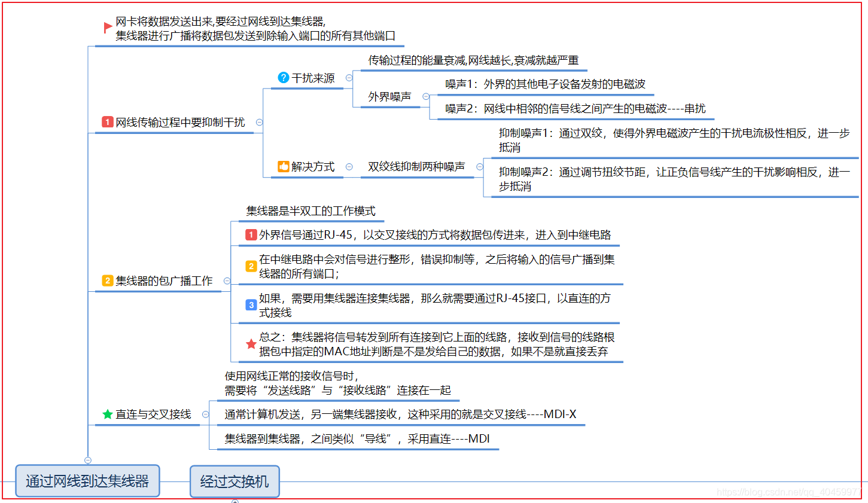Click the orange number 2 badge on 集线器的包广播工作

pos(108,281)
